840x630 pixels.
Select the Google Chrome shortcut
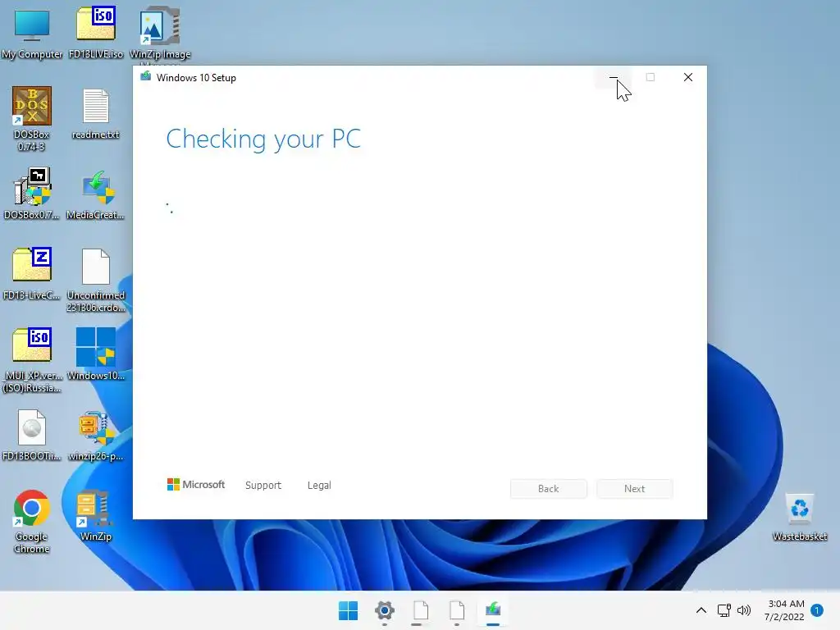point(32,521)
